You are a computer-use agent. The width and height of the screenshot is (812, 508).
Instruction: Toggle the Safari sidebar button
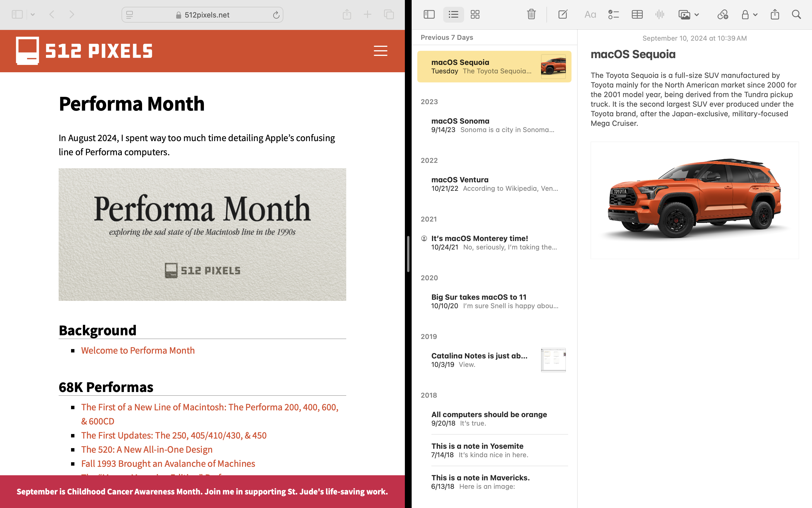(x=17, y=14)
